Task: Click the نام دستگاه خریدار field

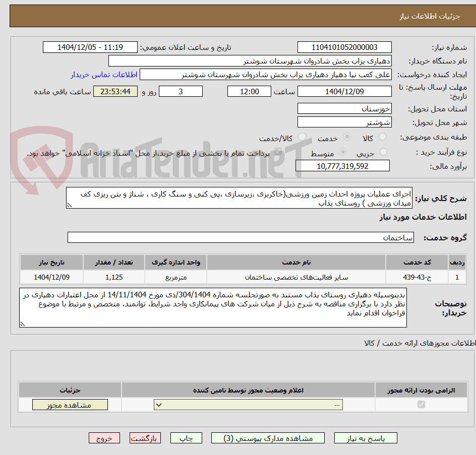Action: (250, 61)
